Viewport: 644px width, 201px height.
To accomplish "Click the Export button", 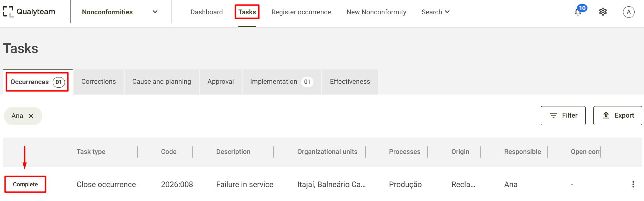I will coord(617,116).
